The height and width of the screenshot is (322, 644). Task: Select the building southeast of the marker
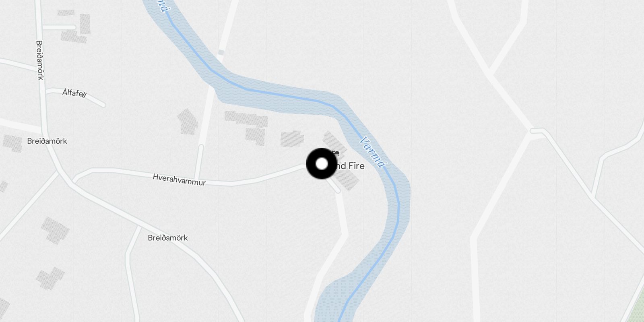coord(347,180)
